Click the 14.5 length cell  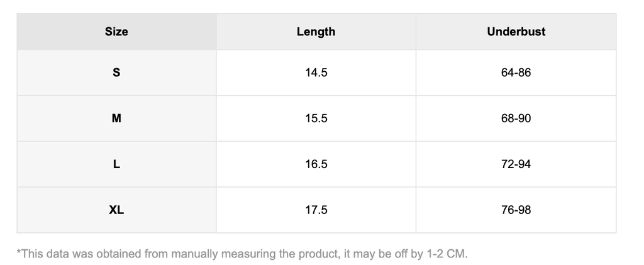click(x=316, y=72)
